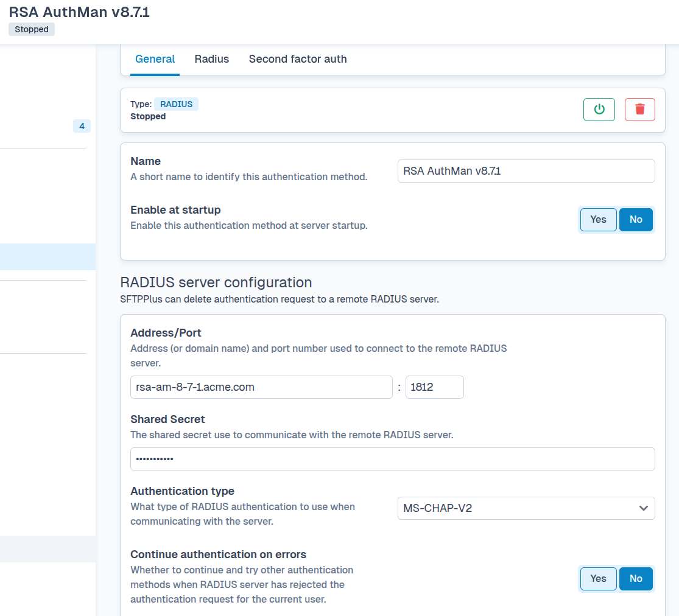Click the Continue authentication on errors label
Viewport: 679px width, 616px height.
tap(218, 555)
